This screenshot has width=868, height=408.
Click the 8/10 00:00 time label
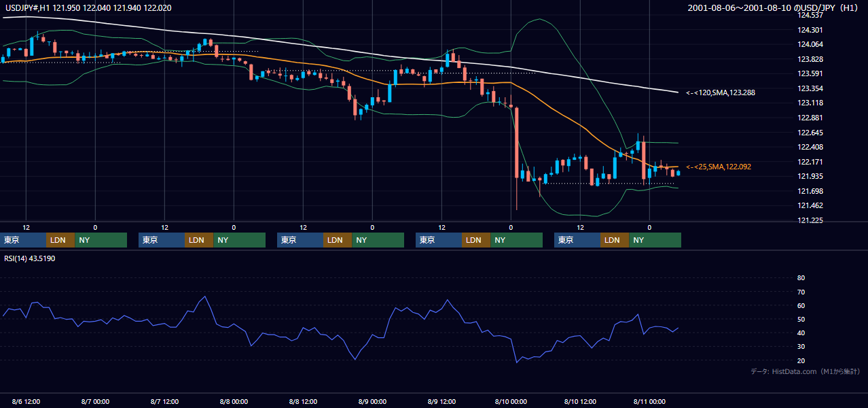pyautogui.click(x=511, y=401)
